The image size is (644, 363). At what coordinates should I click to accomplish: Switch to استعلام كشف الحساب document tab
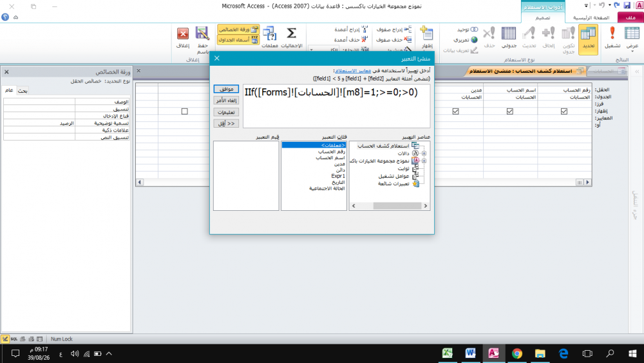(x=524, y=71)
